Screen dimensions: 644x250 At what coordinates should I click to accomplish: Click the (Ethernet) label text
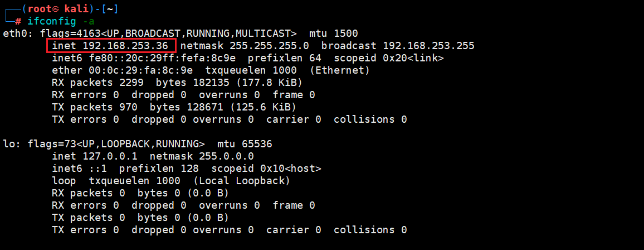pyautogui.click(x=339, y=70)
